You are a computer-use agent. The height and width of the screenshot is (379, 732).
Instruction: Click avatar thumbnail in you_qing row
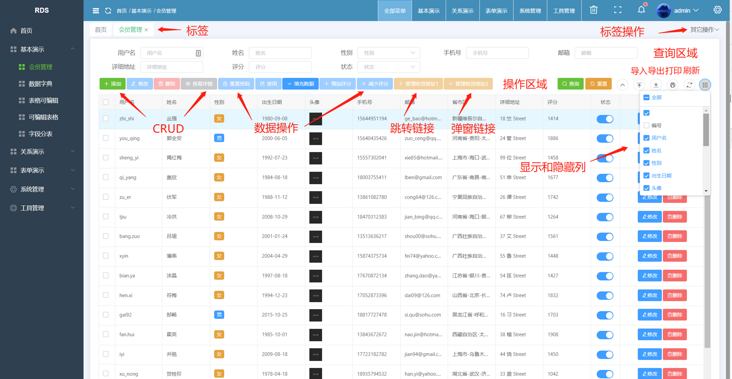coord(315,138)
